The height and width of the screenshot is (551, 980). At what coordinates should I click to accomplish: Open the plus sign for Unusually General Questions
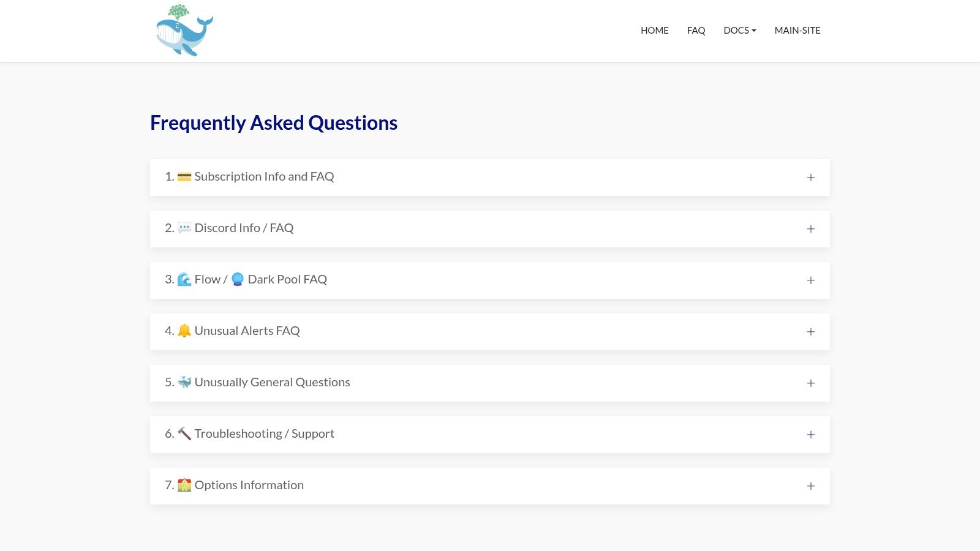coord(810,383)
